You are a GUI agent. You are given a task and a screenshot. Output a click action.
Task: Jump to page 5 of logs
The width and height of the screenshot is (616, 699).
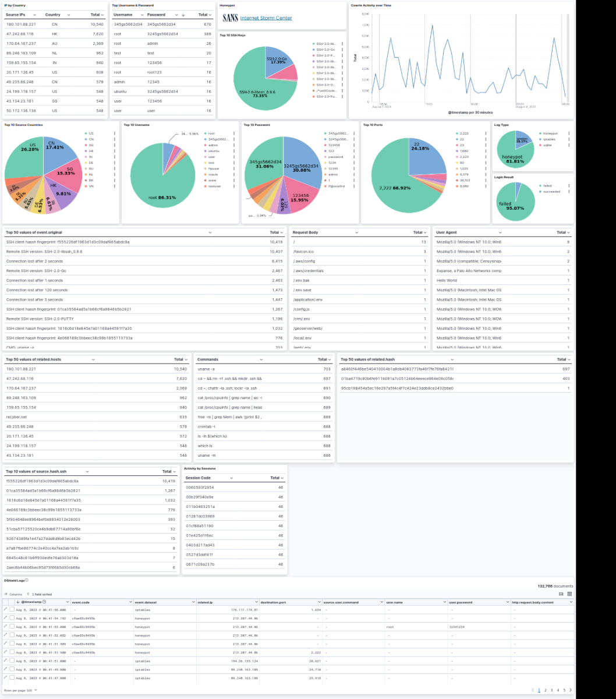click(x=564, y=690)
